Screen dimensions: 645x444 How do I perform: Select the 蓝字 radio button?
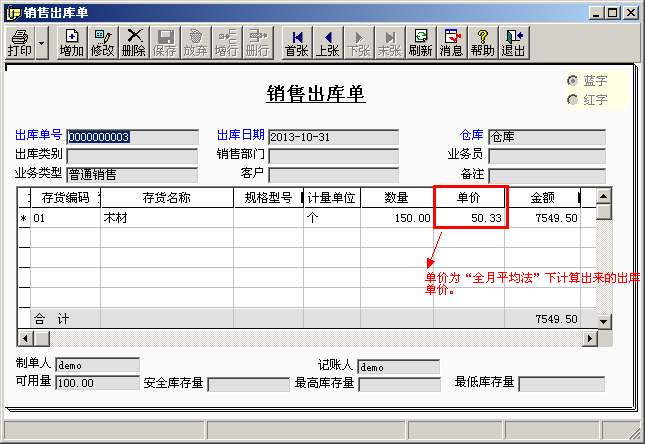tap(572, 81)
